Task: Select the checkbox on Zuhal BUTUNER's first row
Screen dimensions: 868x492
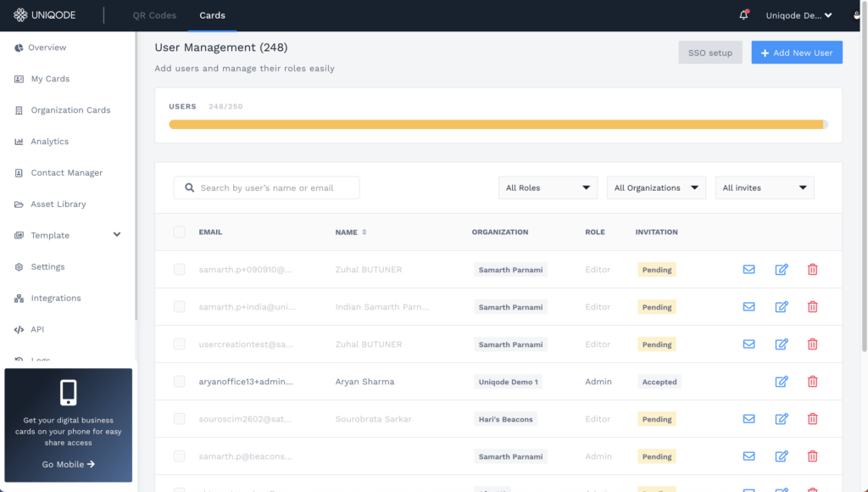Action: coord(179,269)
